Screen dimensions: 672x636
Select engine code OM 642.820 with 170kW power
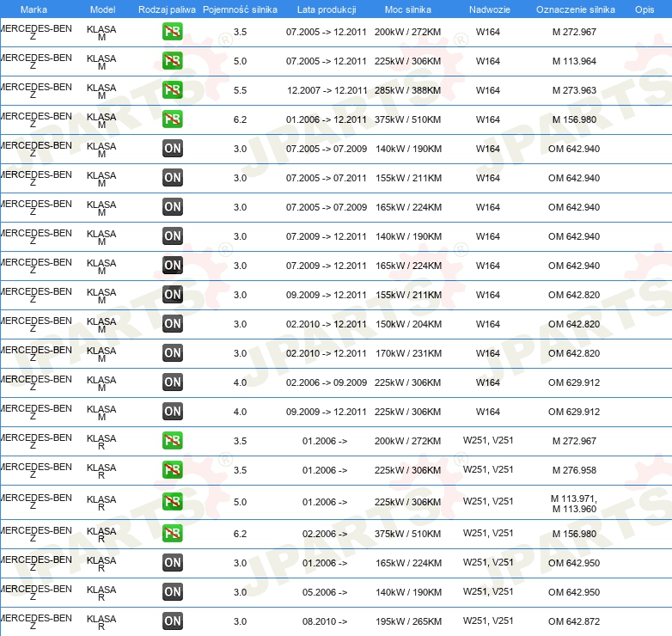point(574,353)
